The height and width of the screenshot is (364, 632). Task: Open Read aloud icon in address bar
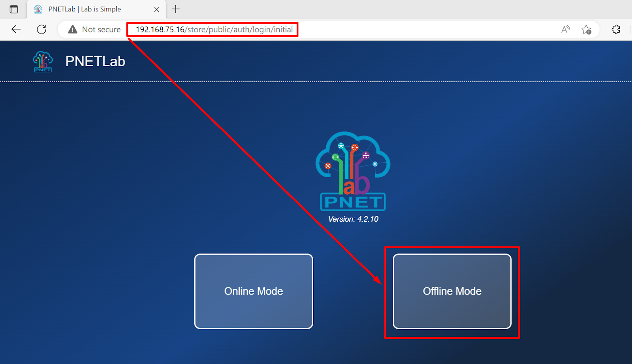click(566, 29)
